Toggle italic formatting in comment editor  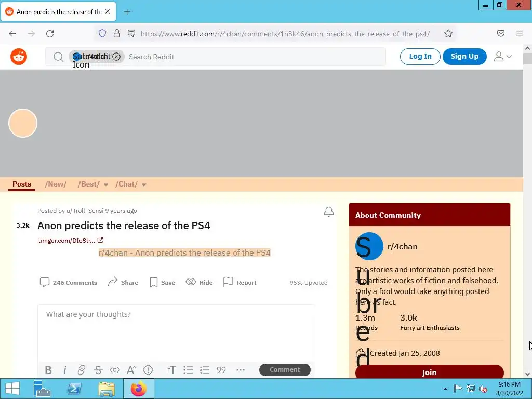(65, 370)
